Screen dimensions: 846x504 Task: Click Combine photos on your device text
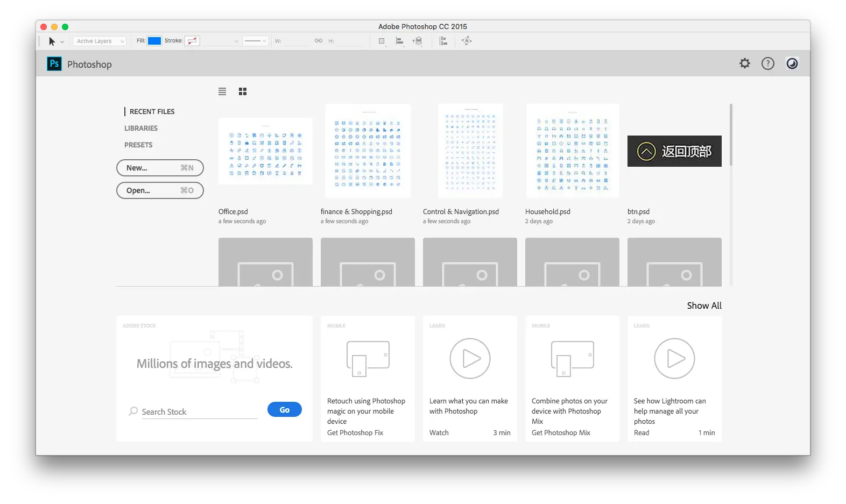[569, 411]
